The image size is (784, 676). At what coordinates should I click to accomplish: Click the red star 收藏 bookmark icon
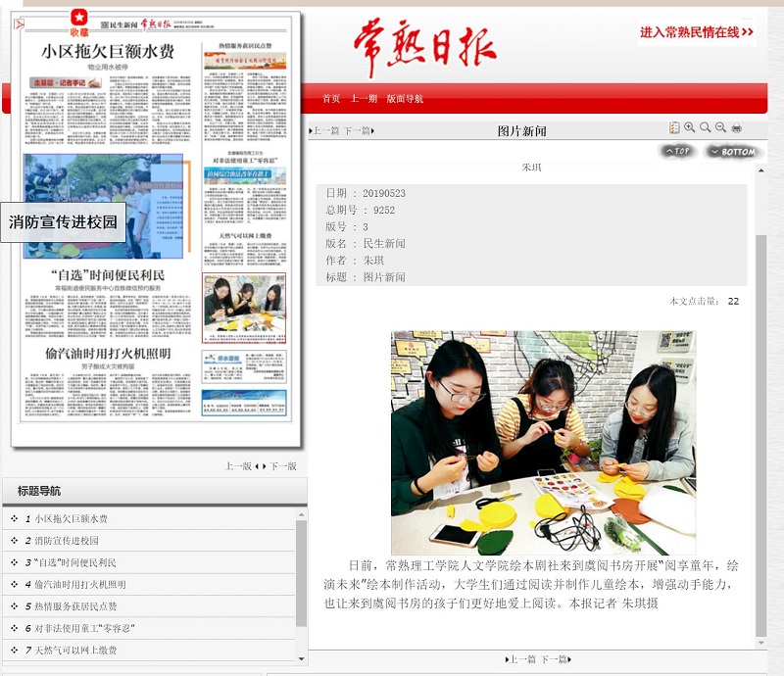[x=79, y=23]
